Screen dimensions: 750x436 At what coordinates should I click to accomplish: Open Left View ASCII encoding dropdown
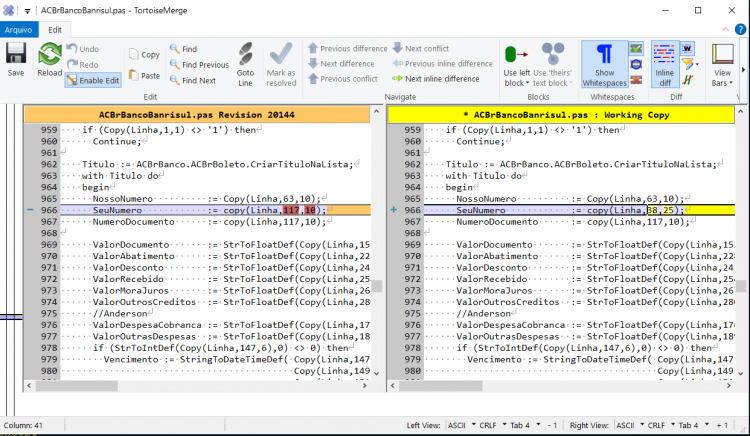pos(462,425)
